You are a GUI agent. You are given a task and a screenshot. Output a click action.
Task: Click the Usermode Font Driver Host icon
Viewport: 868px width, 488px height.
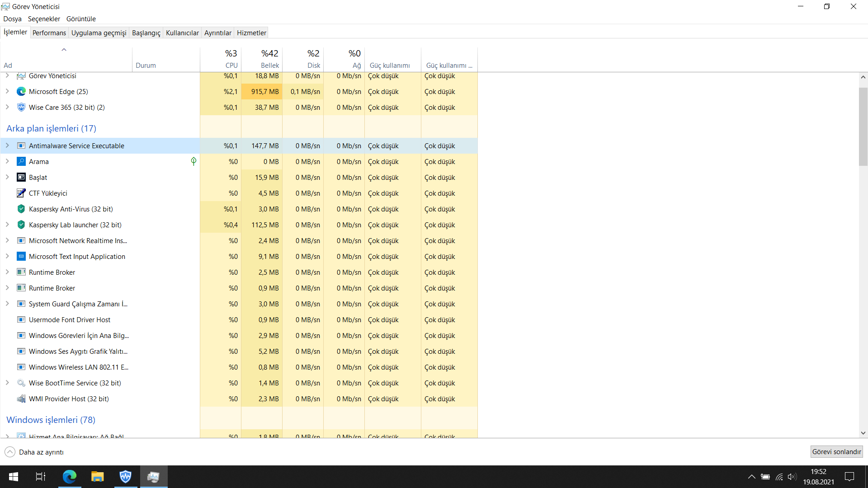click(21, 320)
